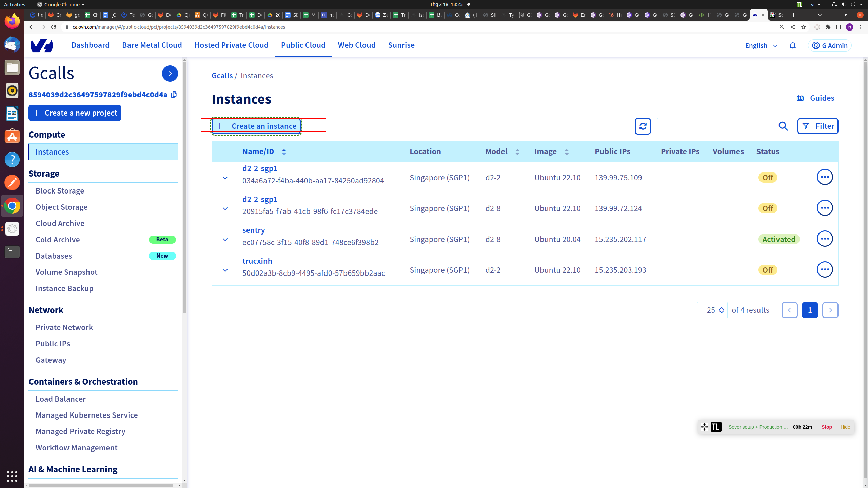Expand the sentry instance row details
This screenshot has height=488, width=868.
click(225, 240)
